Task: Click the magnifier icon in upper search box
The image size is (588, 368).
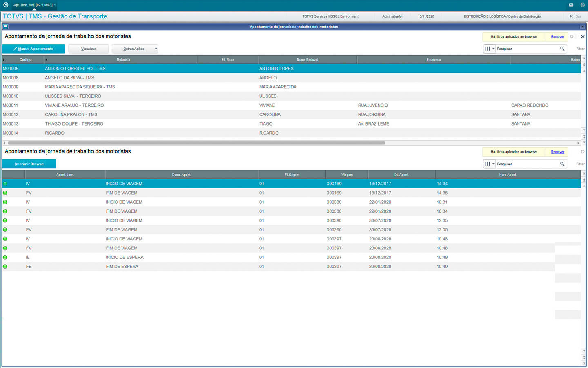Action: pyautogui.click(x=562, y=49)
